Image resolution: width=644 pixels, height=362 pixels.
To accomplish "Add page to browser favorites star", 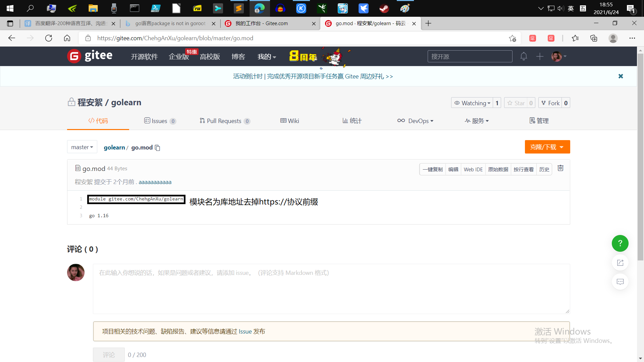I will 512,38.
